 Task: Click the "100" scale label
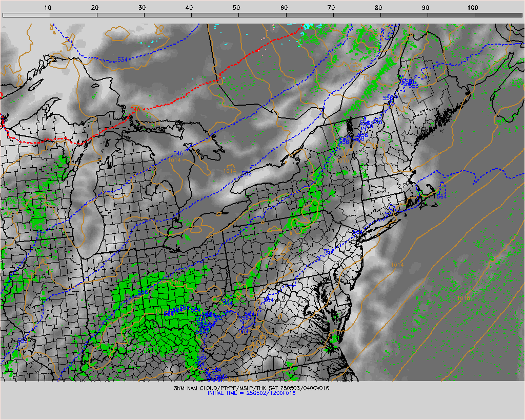pyautogui.click(x=472, y=8)
